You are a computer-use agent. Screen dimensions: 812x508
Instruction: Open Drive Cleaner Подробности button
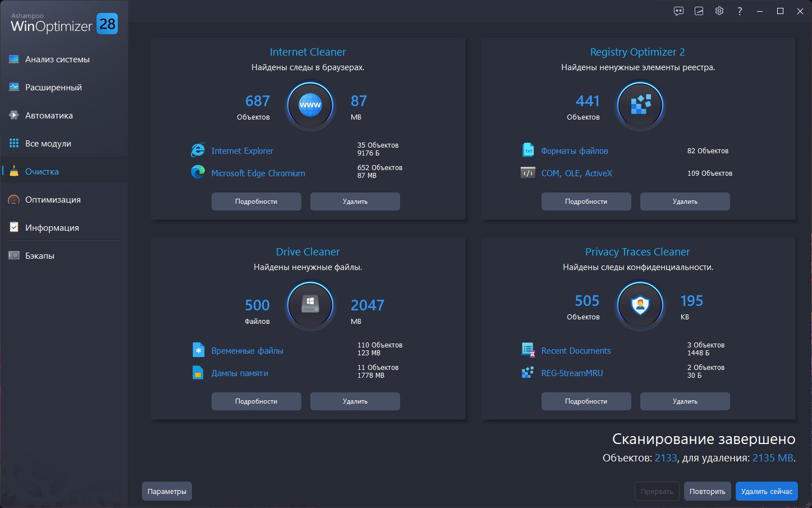[256, 401]
